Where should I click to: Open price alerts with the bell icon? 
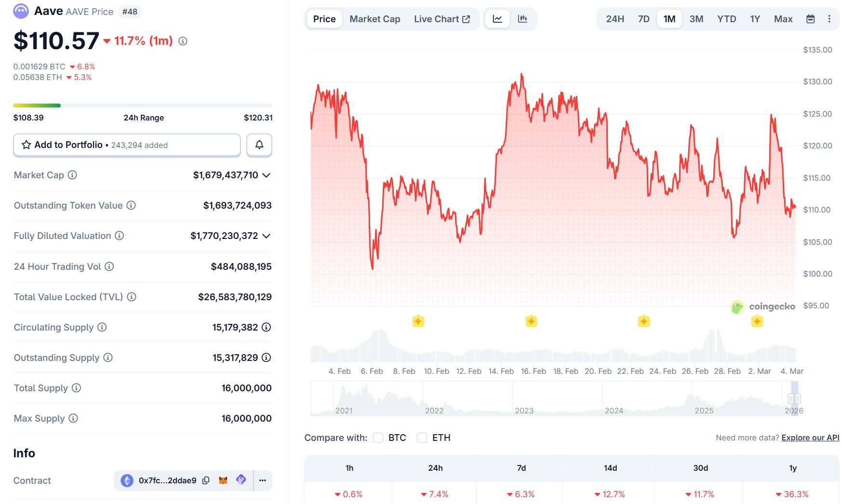tap(259, 145)
